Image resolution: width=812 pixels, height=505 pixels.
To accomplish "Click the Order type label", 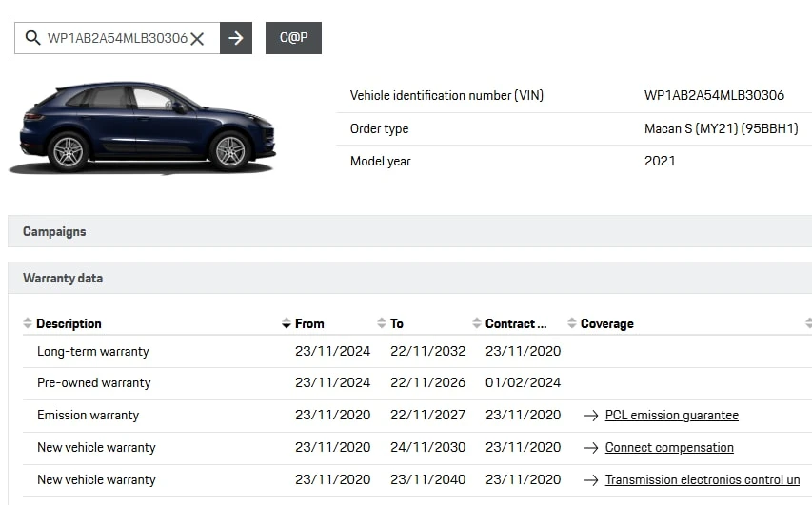I will (379, 128).
